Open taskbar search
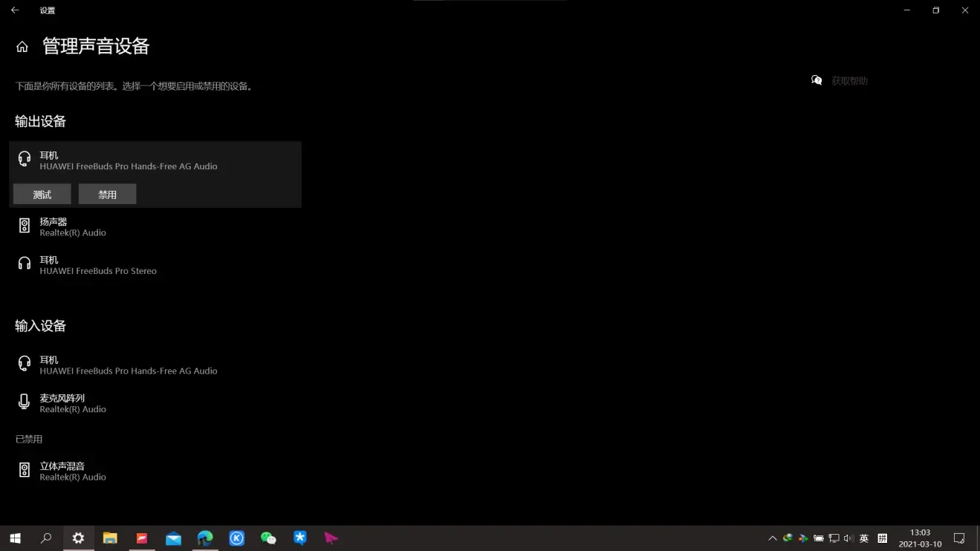 46,538
